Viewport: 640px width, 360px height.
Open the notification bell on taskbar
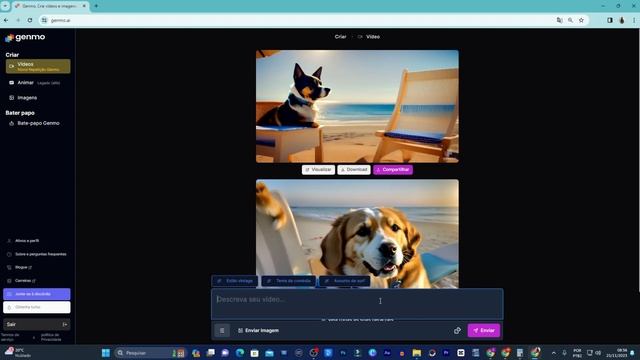[x=633, y=353]
